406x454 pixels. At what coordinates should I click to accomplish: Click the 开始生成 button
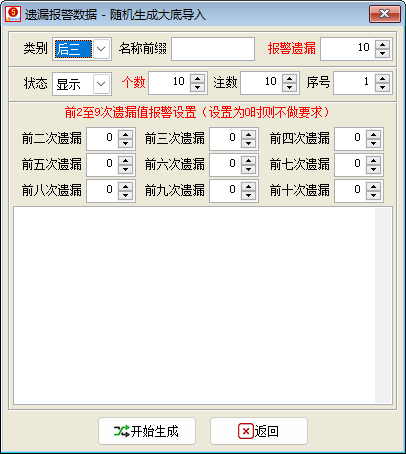(x=147, y=431)
